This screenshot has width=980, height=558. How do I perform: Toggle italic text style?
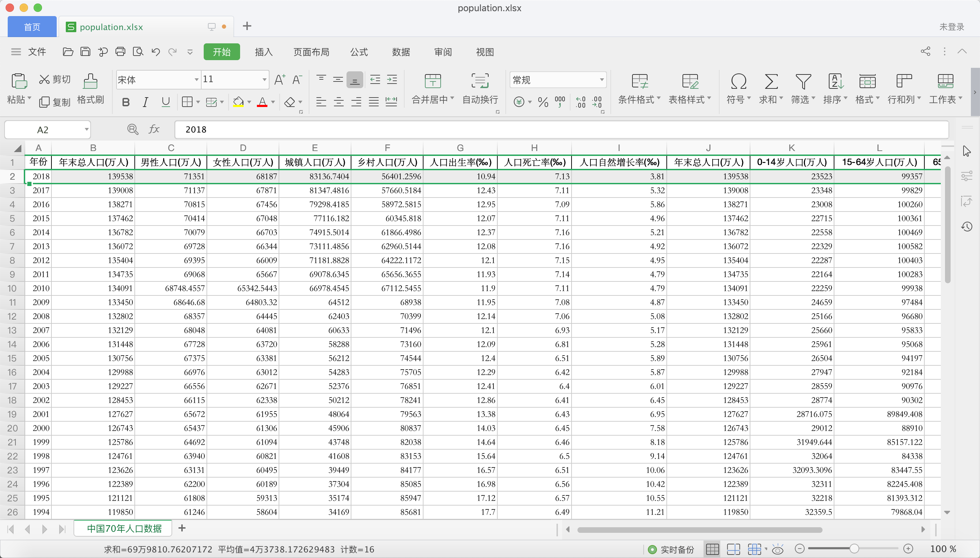[145, 102]
